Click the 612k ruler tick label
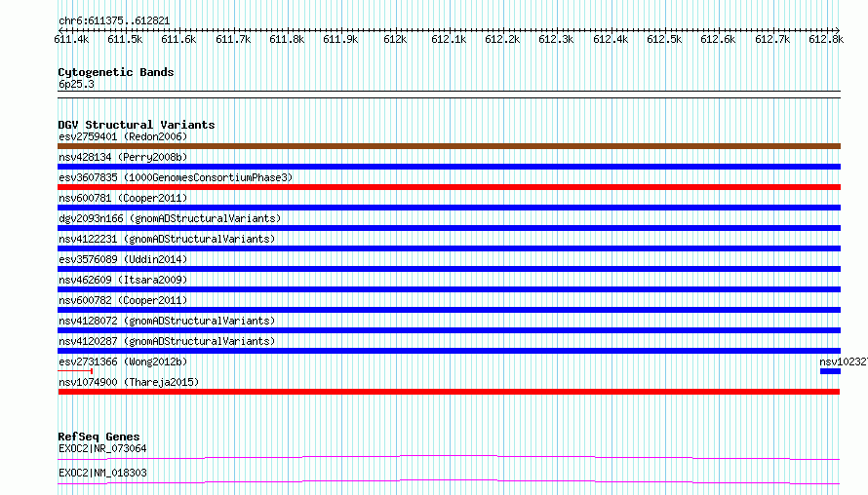Screen dimensions: 868x495 (395, 39)
